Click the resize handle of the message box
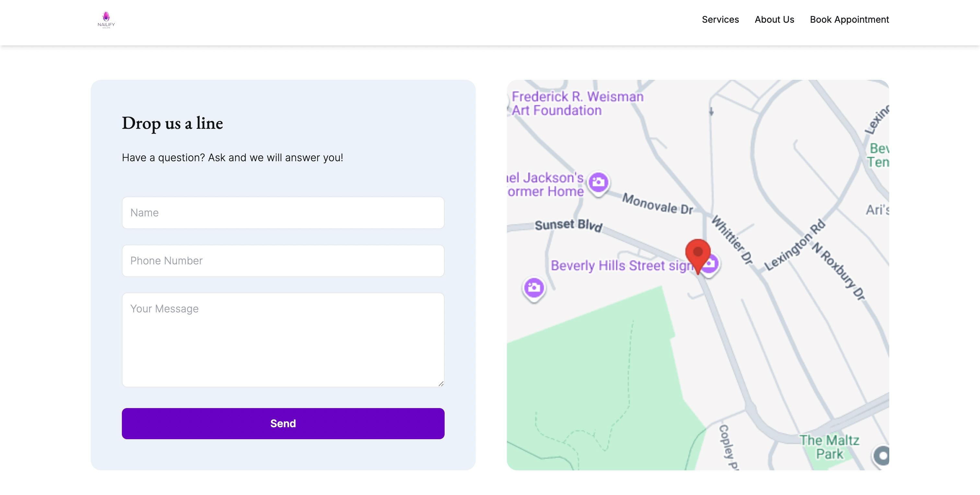 441,383
